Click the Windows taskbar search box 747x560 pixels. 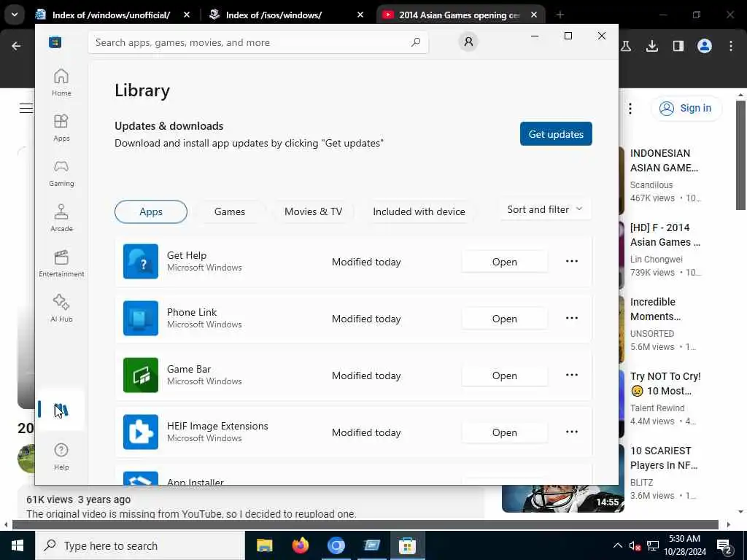[x=140, y=545]
